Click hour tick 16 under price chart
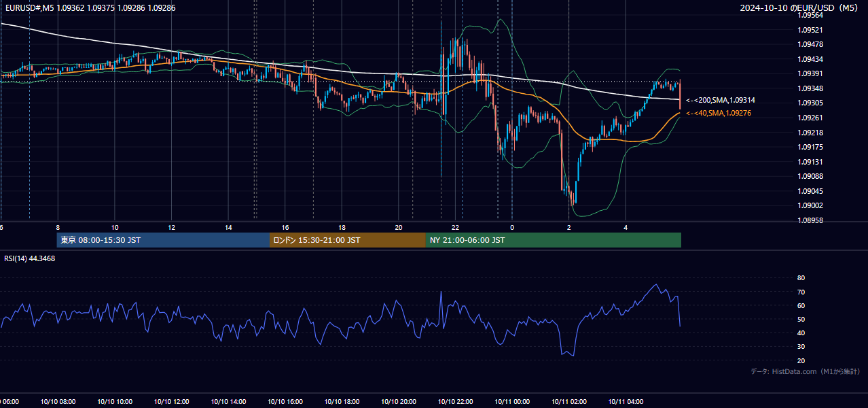 tap(285, 227)
